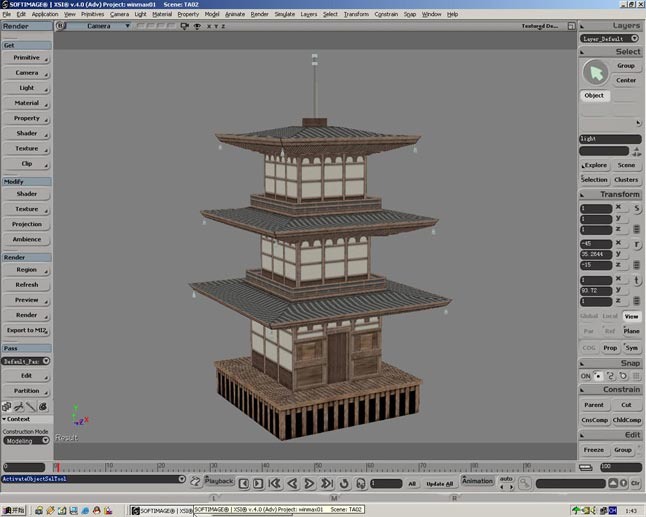
Task: Click the eye icon in viewport toolbar
Action: coord(197,26)
